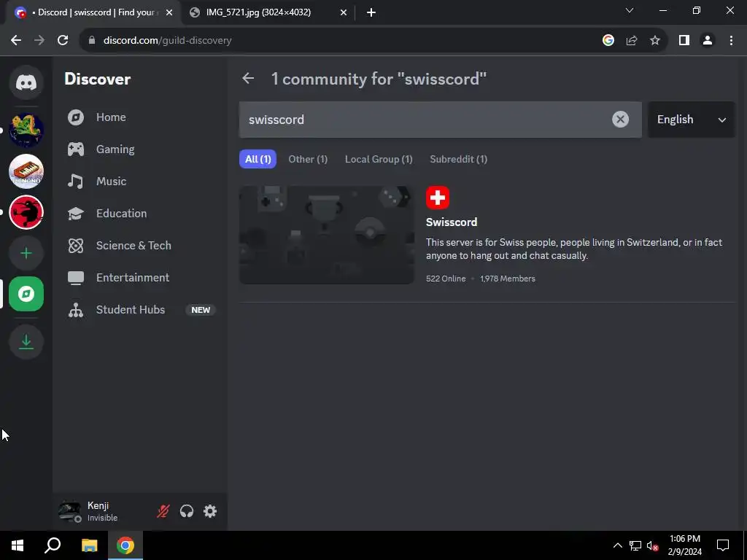Open Kenji user profile avatar
Viewport: 747px width, 560px height.
point(69,511)
